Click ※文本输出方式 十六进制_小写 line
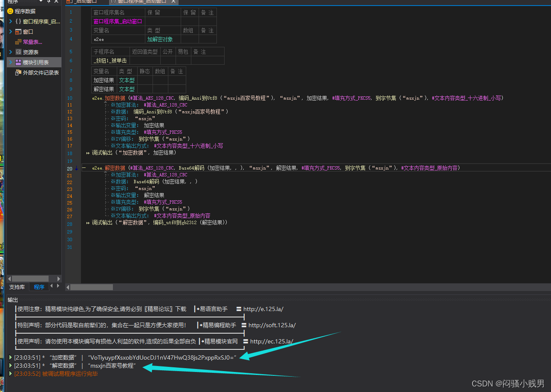Screen dimensions: 551x392 click(167, 146)
